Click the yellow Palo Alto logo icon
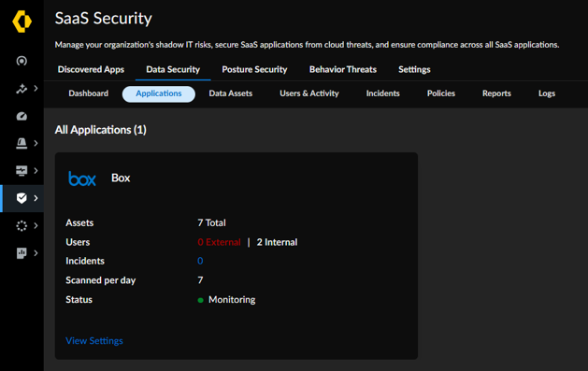Viewport: 588px width, 371px height. click(22, 21)
